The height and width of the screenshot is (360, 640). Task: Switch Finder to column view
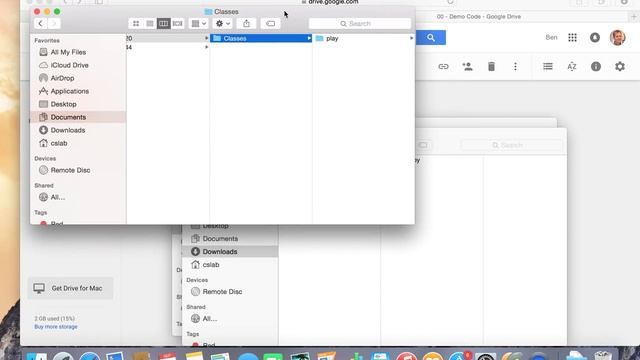pos(163,24)
